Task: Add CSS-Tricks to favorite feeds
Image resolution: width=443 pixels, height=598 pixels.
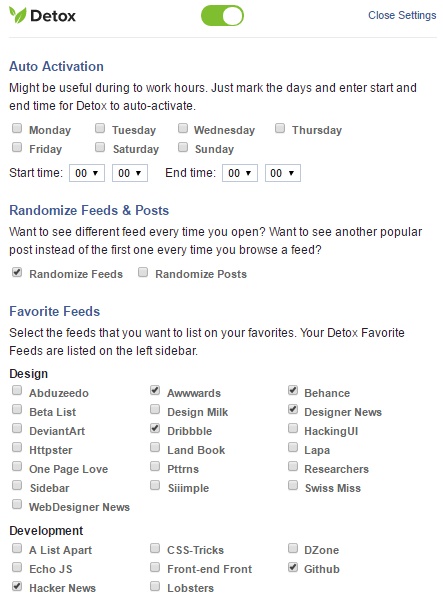Action: (x=155, y=548)
